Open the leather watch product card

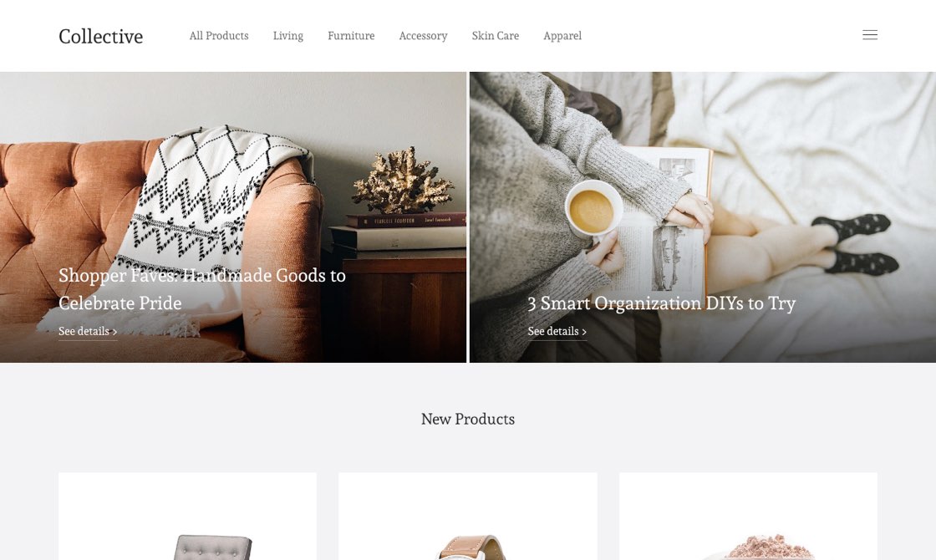(468, 517)
